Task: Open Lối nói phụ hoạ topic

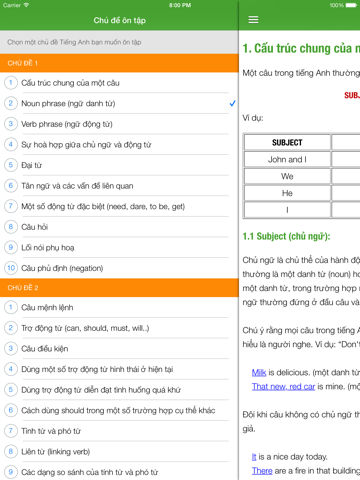Action: coord(119,247)
